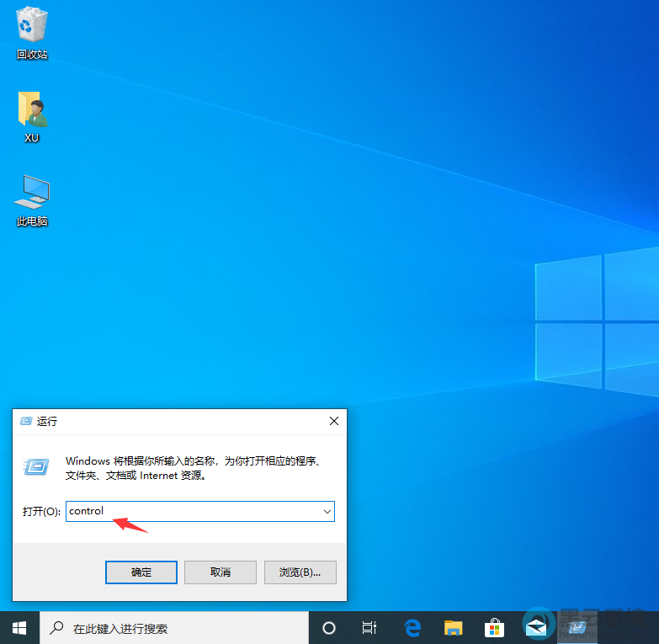The width and height of the screenshot is (659, 644).
Task: Click the 取消 (Cancel) button
Action: point(221,572)
